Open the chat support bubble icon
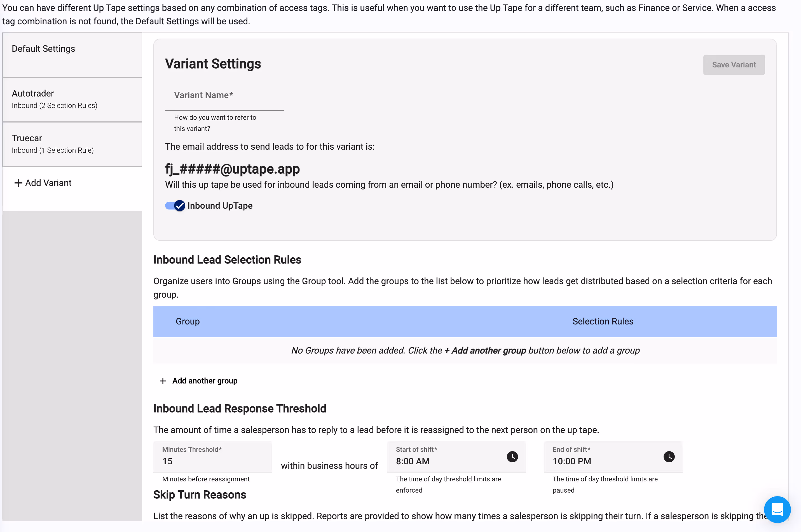This screenshot has width=801, height=532. coord(777,509)
